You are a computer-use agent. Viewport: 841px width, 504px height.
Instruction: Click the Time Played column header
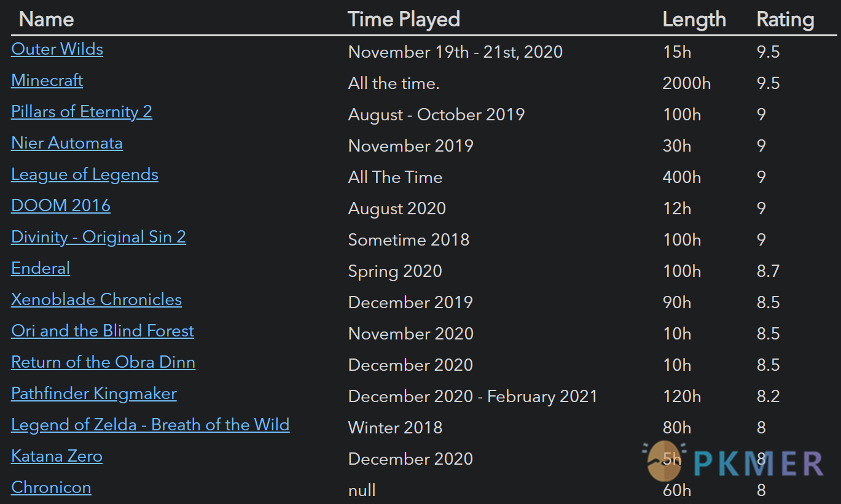coord(404,19)
